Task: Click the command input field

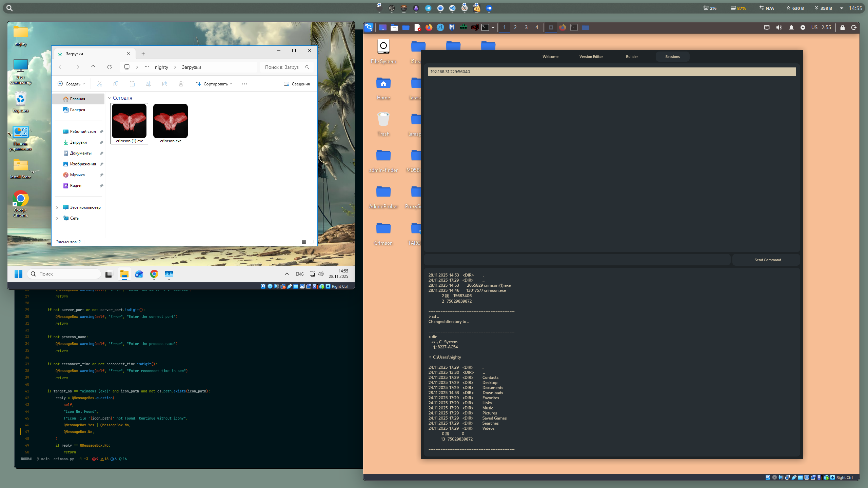Action: (x=577, y=260)
